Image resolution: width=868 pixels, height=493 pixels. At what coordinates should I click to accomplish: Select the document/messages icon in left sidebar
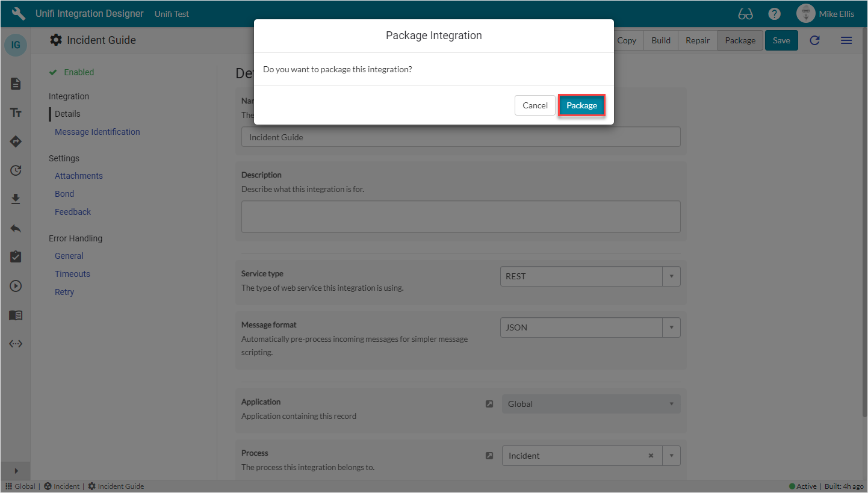pyautogui.click(x=16, y=84)
